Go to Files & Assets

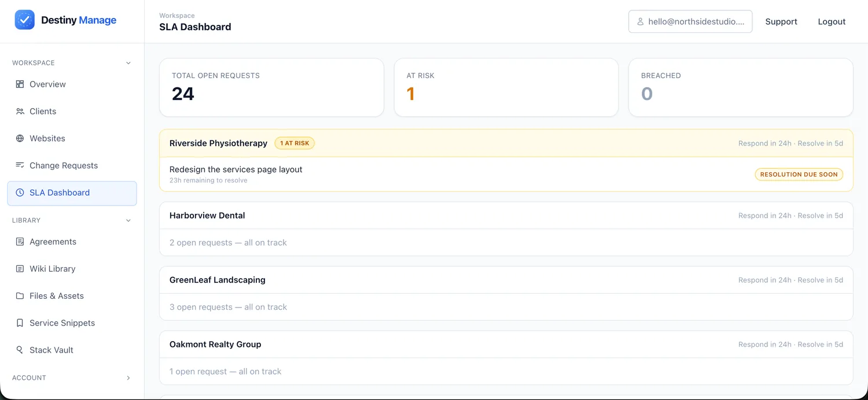[x=72, y=296]
